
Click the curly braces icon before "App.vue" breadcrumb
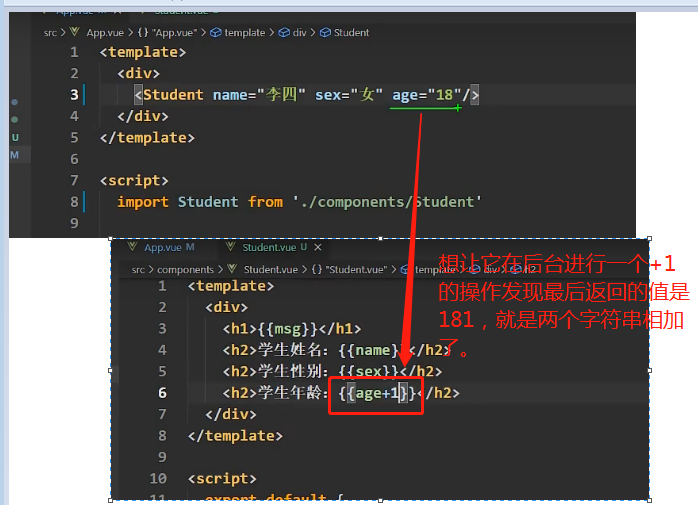tap(142, 33)
